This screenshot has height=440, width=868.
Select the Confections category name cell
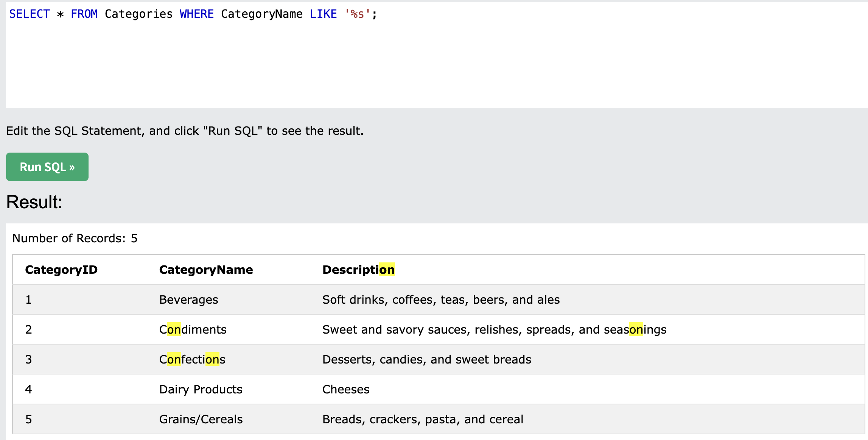(x=192, y=359)
